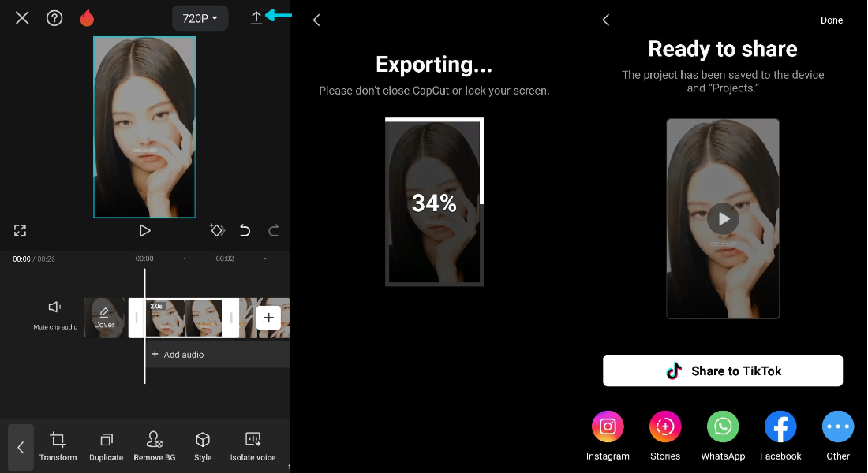Tap the red flame icon
This screenshot has height=473, width=868.
click(87, 18)
